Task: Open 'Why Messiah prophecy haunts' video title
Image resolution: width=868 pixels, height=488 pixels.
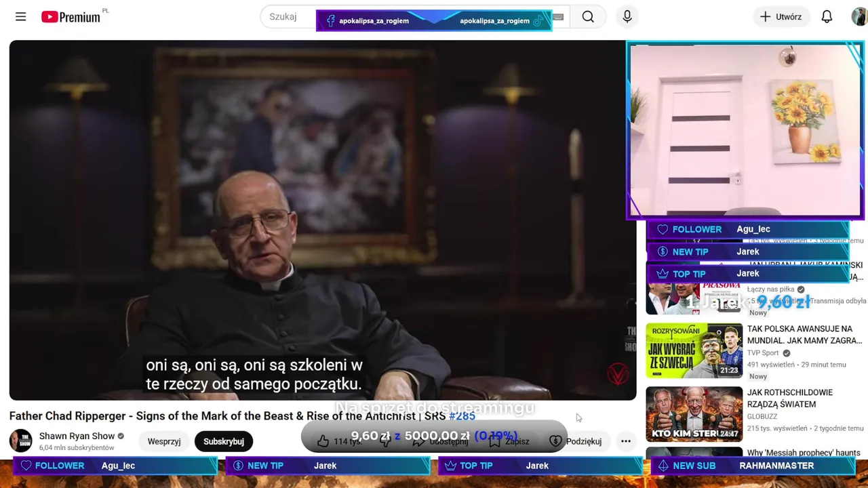Action: point(804,453)
